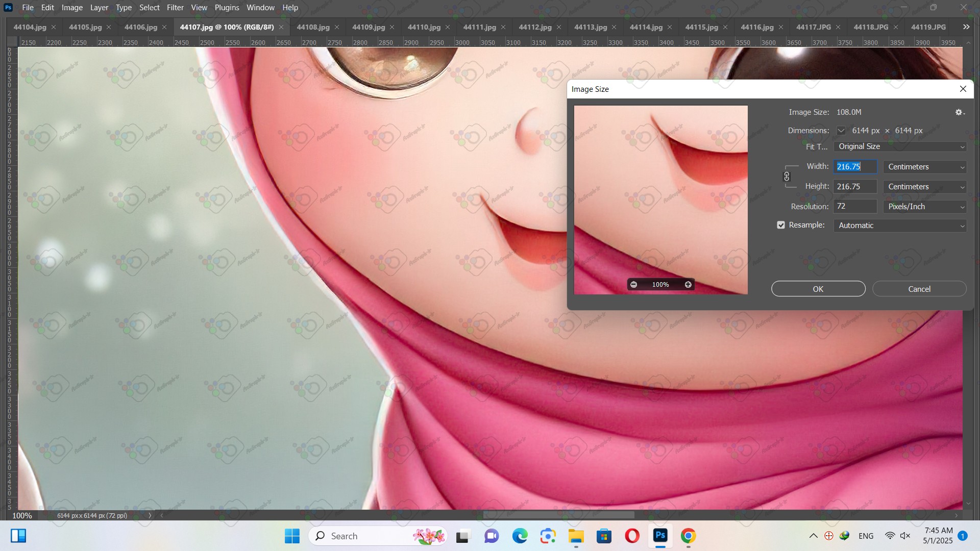The image size is (980, 551).
Task: Open the Widgets panel icon
Action: click(x=18, y=536)
